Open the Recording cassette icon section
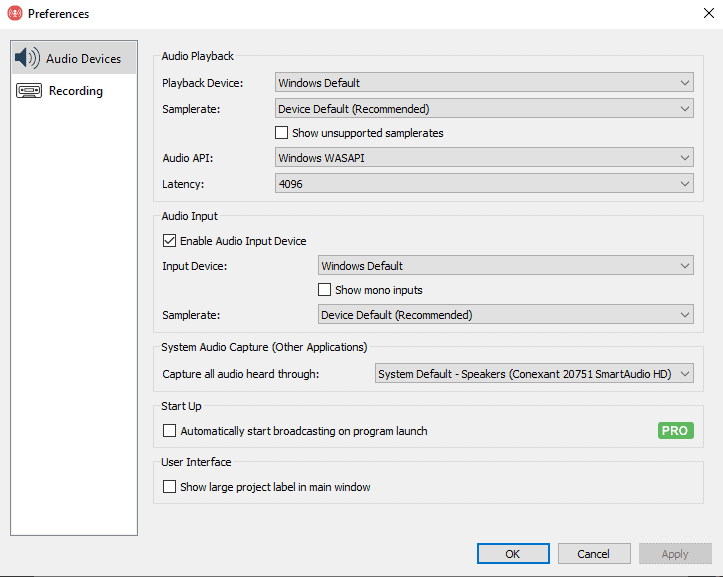The height and width of the screenshot is (577, 723). pyautogui.click(x=29, y=90)
